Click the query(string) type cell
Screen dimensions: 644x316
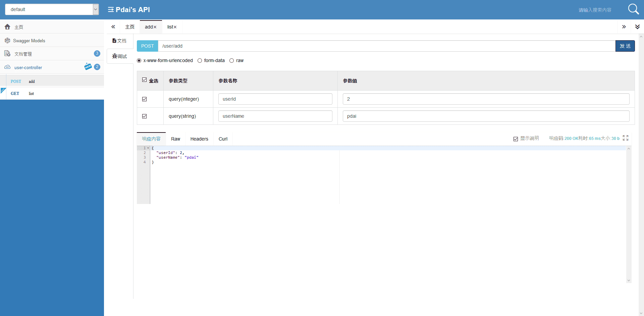coord(188,116)
